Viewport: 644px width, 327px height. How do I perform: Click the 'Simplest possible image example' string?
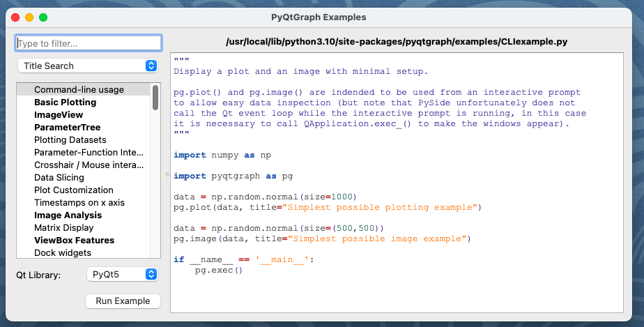pos(377,238)
